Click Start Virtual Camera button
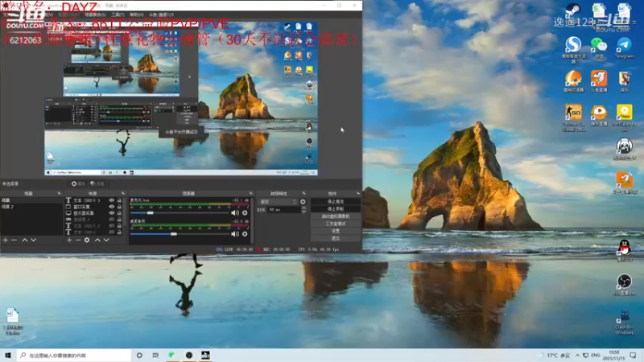The height and width of the screenshot is (362, 644). (336, 216)
